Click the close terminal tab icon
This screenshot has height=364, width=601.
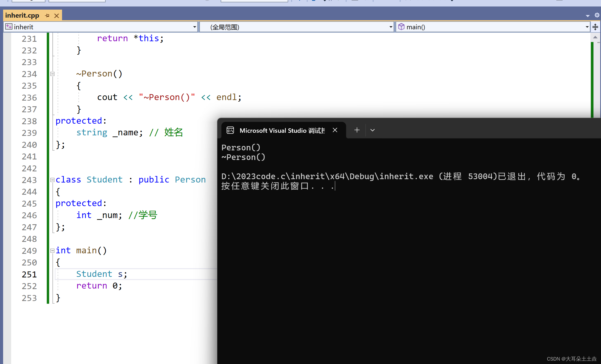(x=334, y=130)
